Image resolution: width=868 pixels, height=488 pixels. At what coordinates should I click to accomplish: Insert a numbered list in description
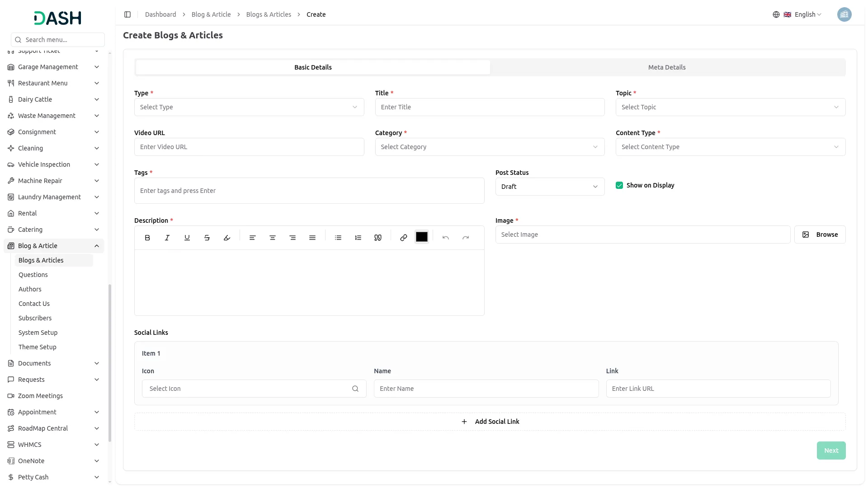click(x=358, y=238)
